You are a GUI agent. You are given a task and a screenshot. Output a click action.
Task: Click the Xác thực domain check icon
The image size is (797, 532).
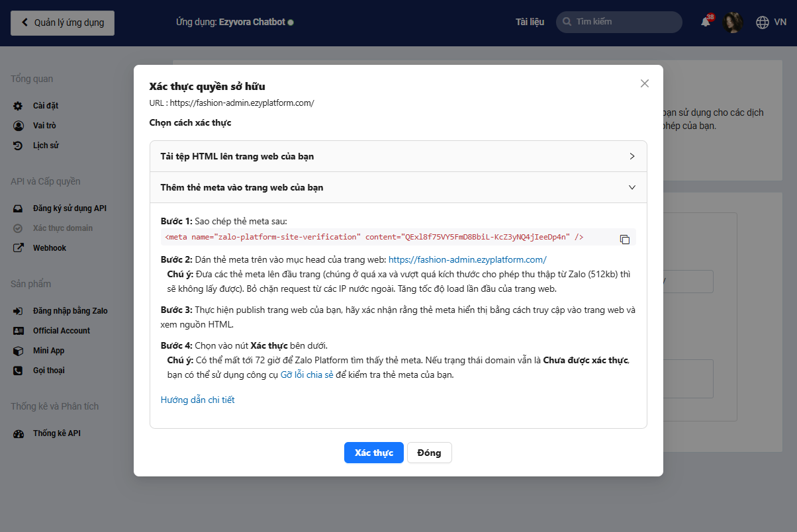point(19,228)
